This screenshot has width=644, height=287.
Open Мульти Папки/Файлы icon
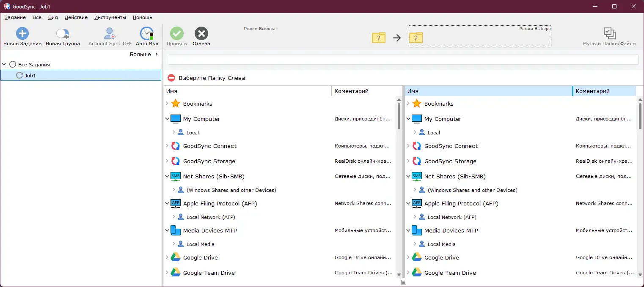(x=609, y=33)
